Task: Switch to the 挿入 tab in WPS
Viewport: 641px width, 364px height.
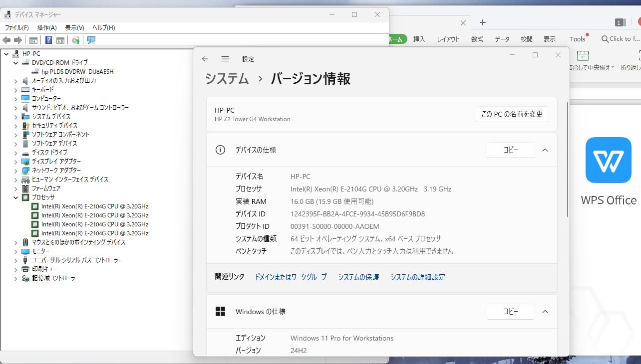Action: pos(419,39)
